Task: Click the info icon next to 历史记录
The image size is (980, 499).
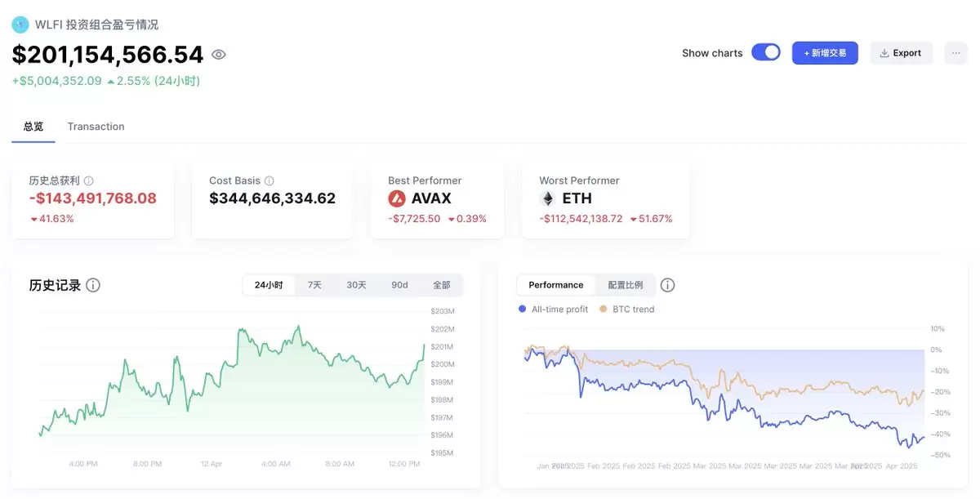Action: click(x=93, y=285)
